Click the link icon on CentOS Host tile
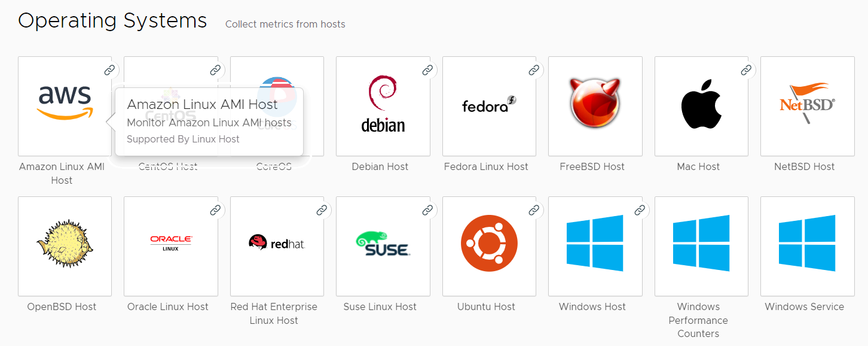 point(215,70)
